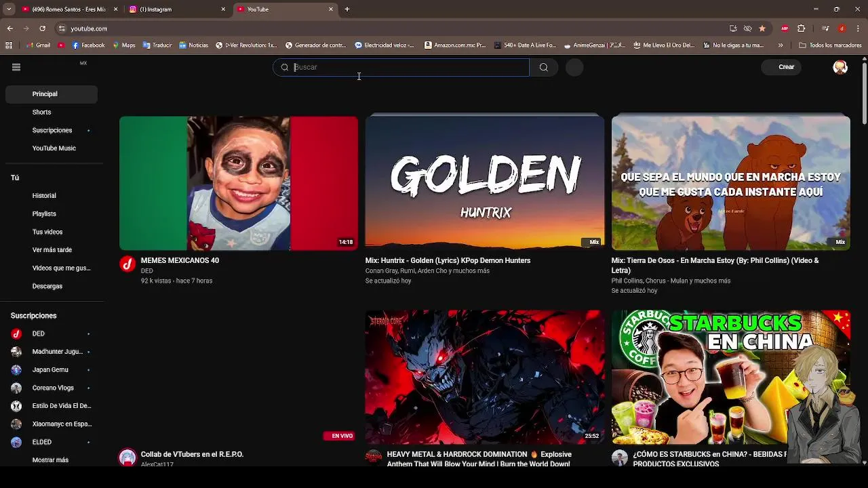Open the MEMES MEXICANOS 40 video title

tap(180, 260)
